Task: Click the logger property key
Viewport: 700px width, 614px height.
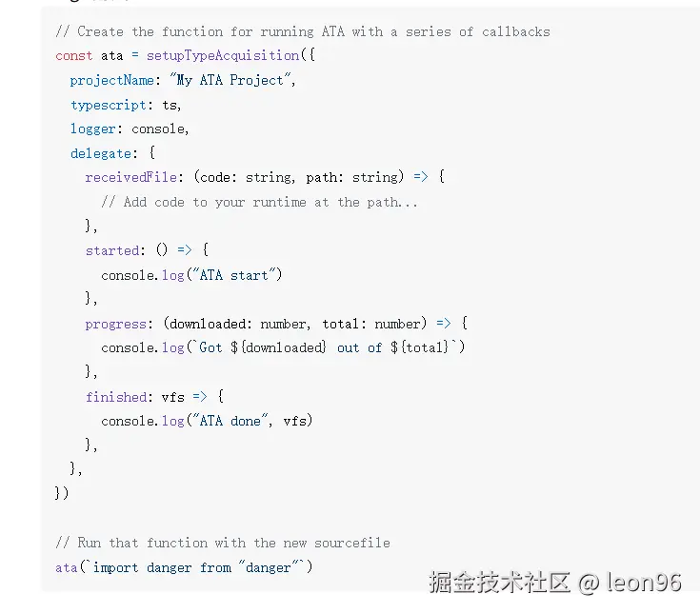Action: tap(93, 129)
